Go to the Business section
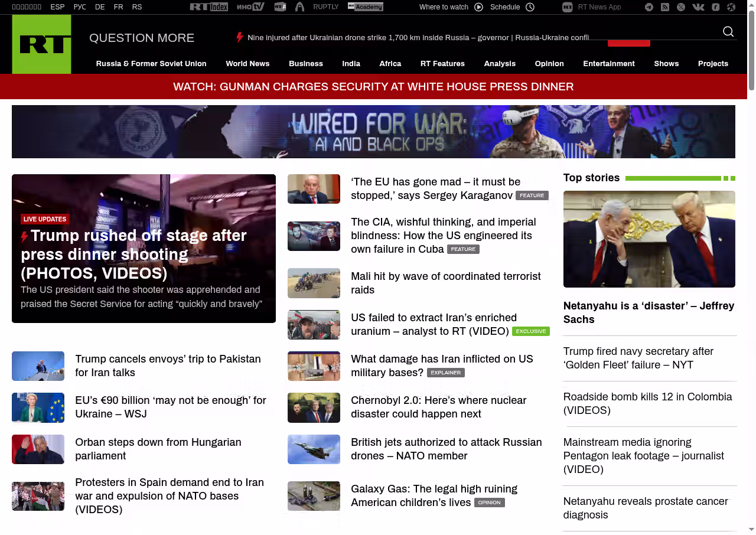The image size is (756, 535). point(305,64)
